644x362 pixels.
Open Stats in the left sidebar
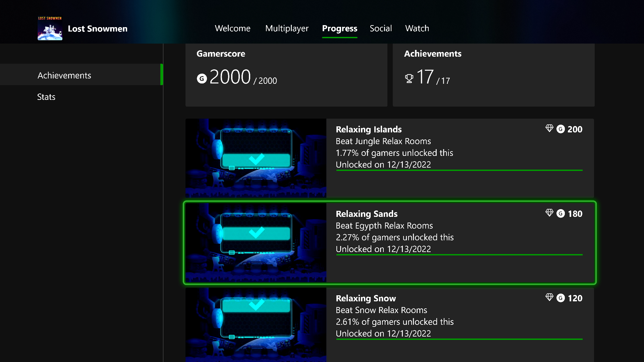tap(46, 97)
